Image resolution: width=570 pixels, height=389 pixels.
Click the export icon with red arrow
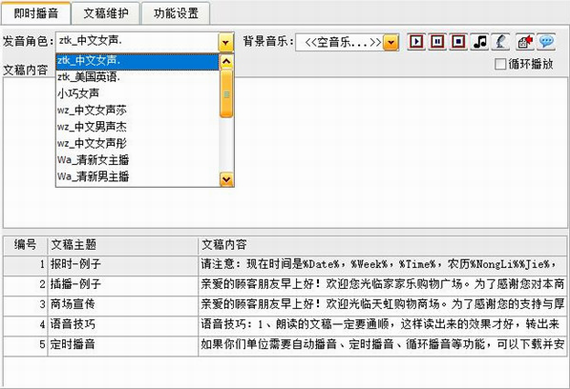point(525,41)
